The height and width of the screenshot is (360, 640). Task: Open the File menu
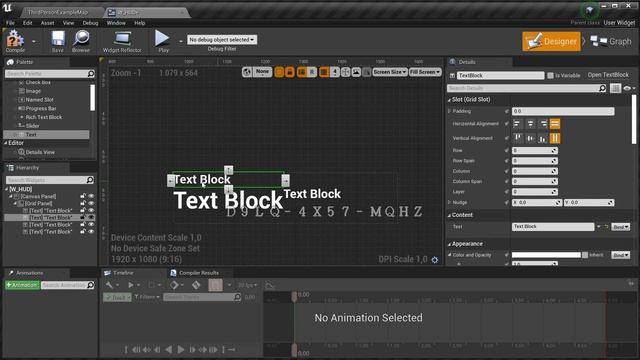[x=10, y=23]
